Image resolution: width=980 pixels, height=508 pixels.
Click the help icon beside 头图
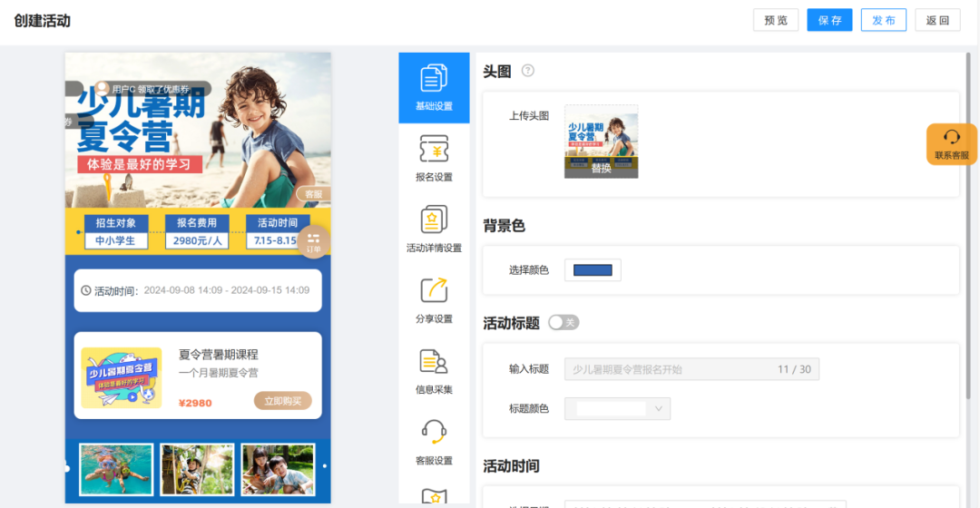[528, 71]
